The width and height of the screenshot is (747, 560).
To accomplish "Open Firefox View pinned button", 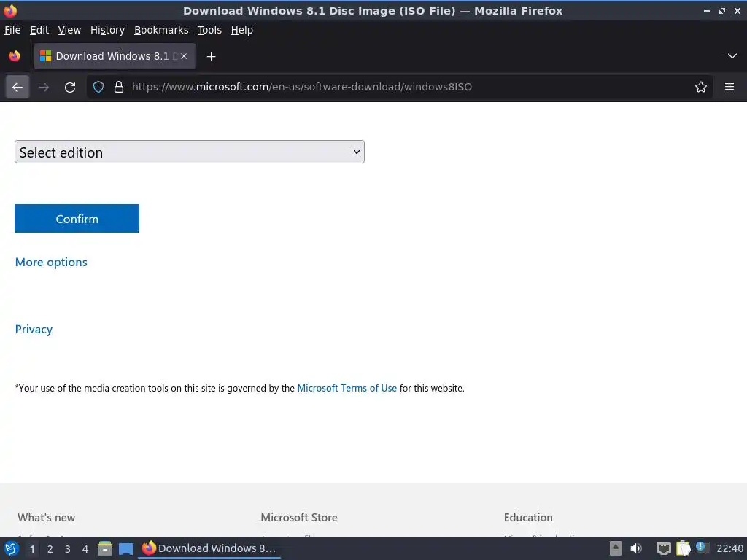I will [x=15, y=56].
